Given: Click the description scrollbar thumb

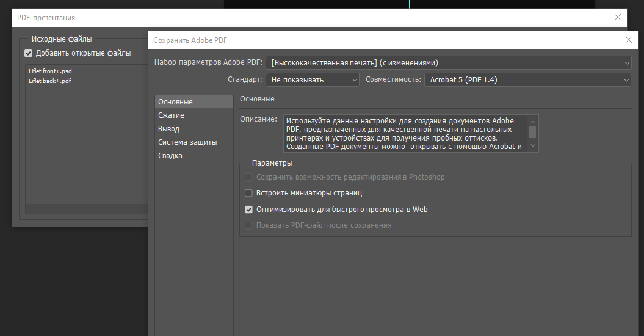Looking at the screenshot, I should pyautogui.click(x=533, y=133).
